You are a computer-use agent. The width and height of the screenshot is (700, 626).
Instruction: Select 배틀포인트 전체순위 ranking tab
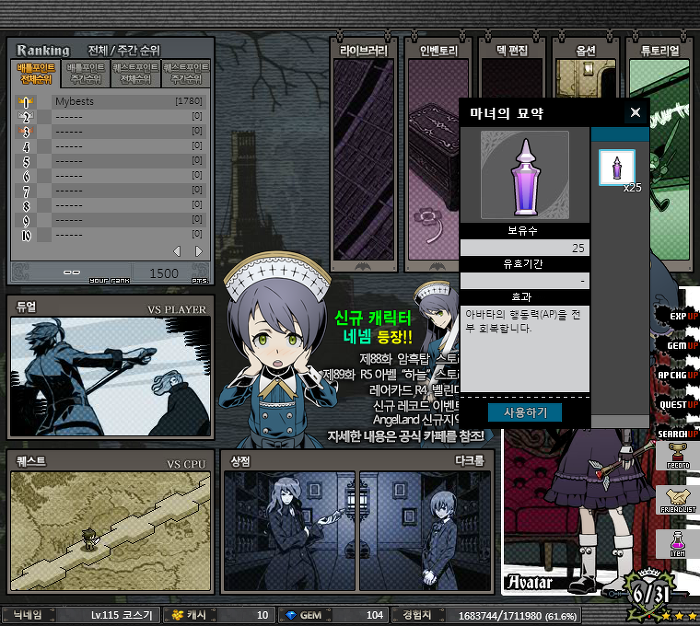[x=36, y=74]
